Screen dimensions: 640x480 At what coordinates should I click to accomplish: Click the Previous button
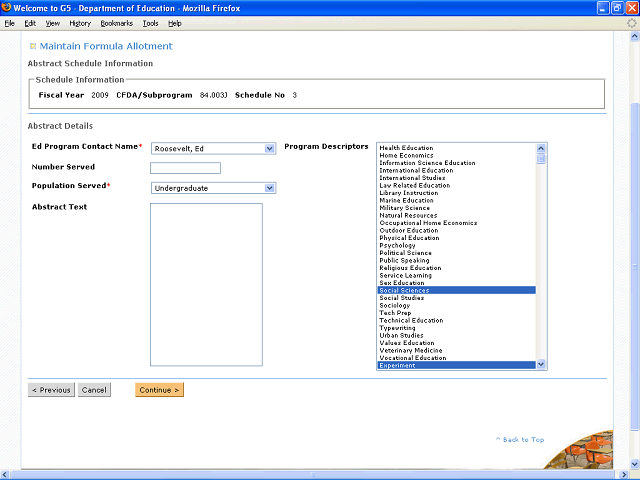pos(51,390)
